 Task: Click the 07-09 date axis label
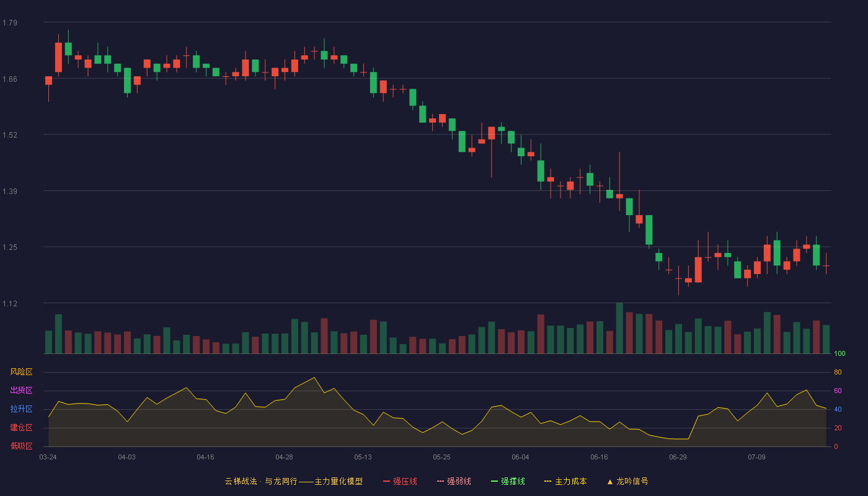point(756,457)
